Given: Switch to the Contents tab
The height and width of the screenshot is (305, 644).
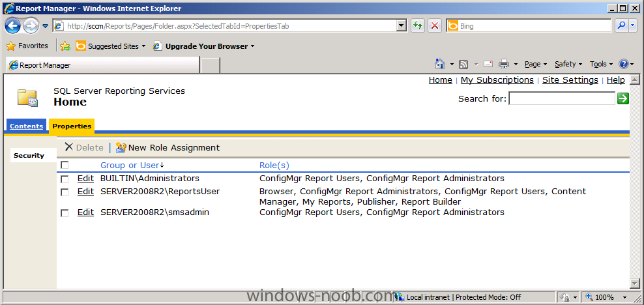Looking at the screenshot, I should point(26,126).
